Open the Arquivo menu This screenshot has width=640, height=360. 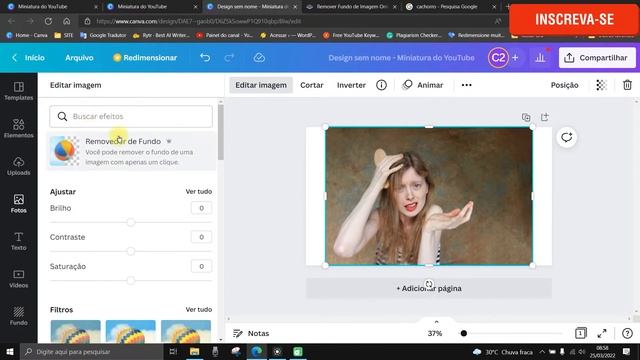(79, 58)
